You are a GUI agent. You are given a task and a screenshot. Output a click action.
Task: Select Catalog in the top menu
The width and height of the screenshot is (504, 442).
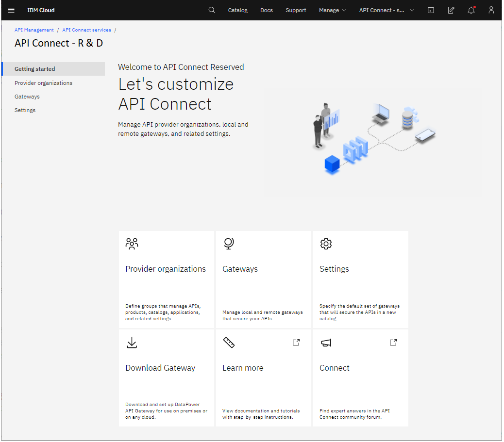click(237, 10)
